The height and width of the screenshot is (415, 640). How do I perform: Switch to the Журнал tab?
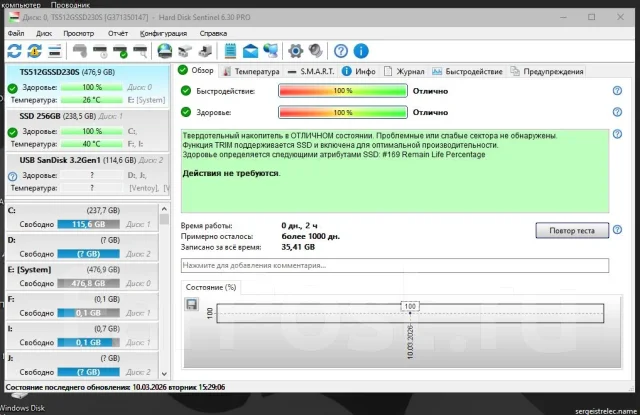pyautogui.click(x=404, y=71)
